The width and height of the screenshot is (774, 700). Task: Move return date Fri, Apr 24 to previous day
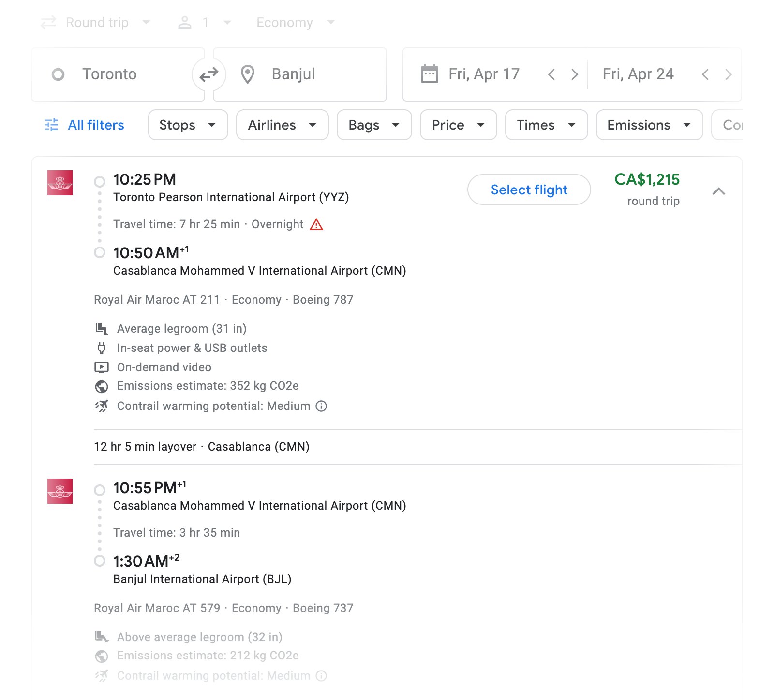(705, 74)
